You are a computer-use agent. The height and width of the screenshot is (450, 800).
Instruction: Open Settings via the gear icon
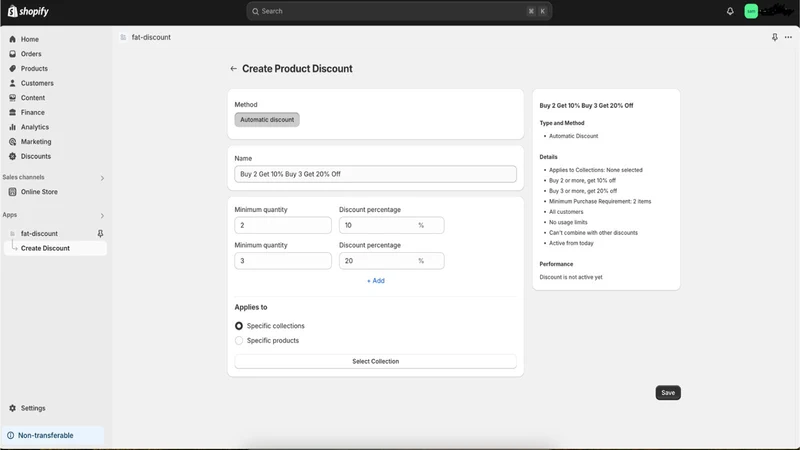coord(13,408)
